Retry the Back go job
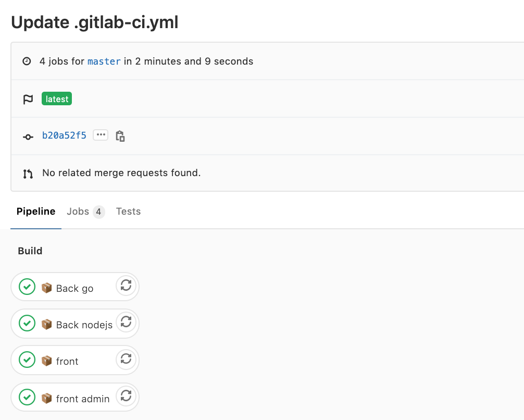 pos(126,286)
